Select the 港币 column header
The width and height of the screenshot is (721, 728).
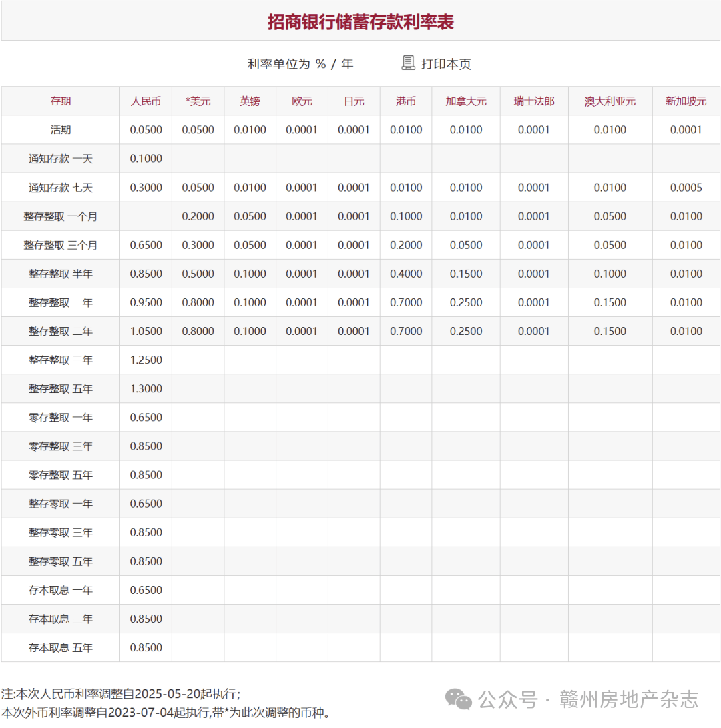(406, 101)
